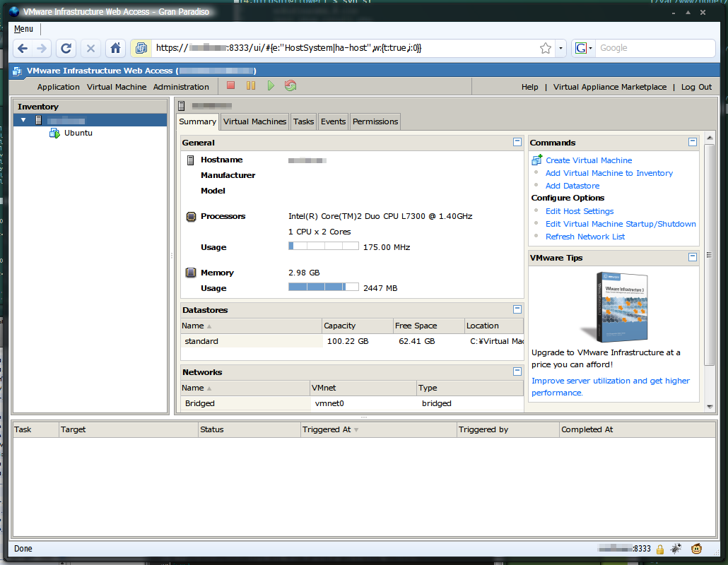Open the Virtual Machine menu
The height and width of the screenshot is (565, 728).
[117, 87]
